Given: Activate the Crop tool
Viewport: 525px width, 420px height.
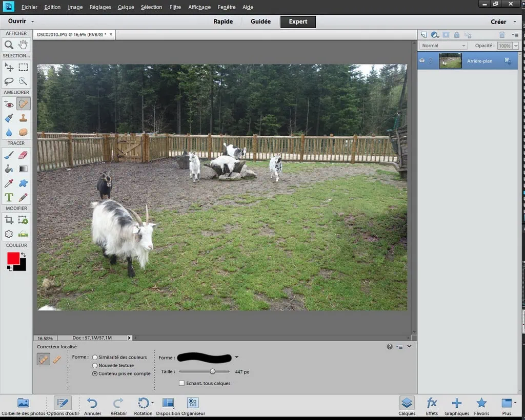Looking at the screenshot, I should (9, 220).
